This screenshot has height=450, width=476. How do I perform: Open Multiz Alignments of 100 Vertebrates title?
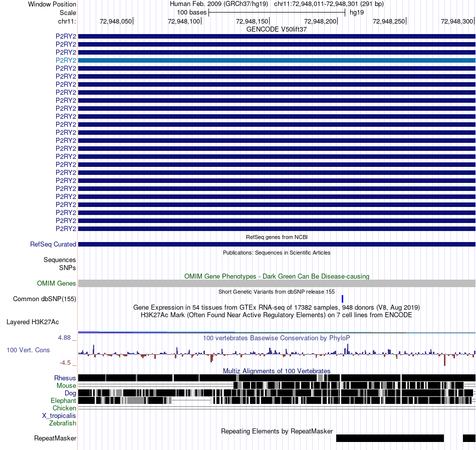pyautogui.click(x=277, y=371)
